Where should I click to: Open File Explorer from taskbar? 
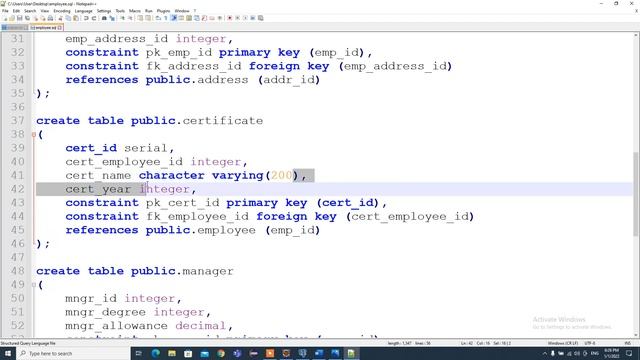pos(172,353)
